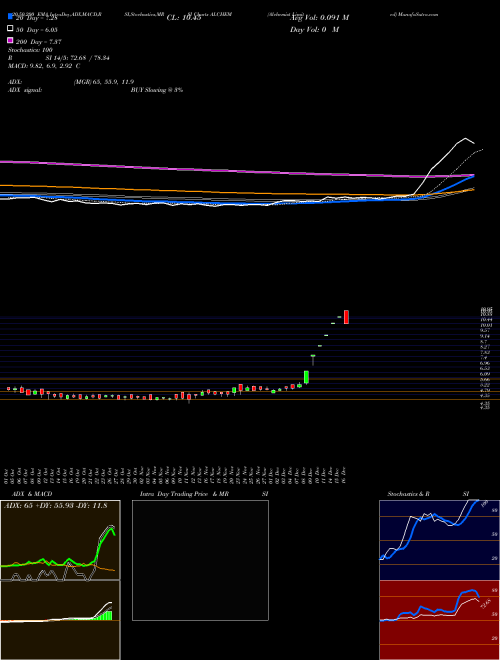Click the 'Stochastics: 100' reading
The image size is (500, 660).
click(x=30, y=50)
